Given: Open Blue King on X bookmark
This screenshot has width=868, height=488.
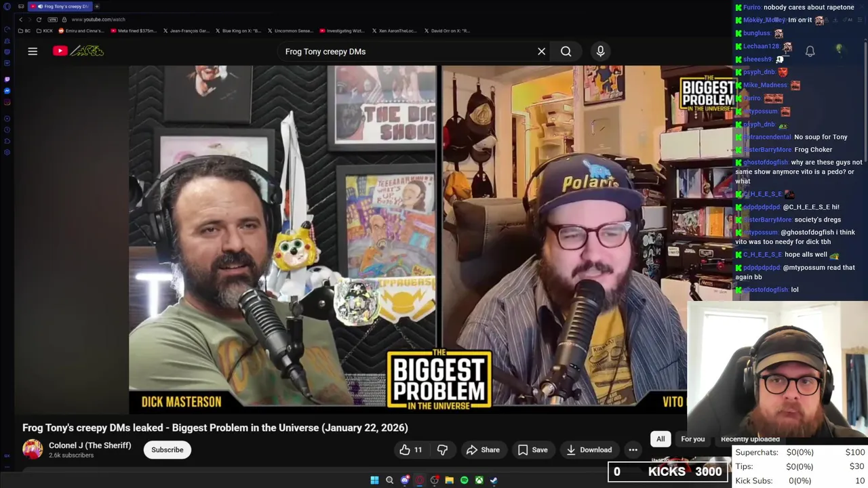Looking at the screenshot, I should pyautogui.click(x=238, y=30).
